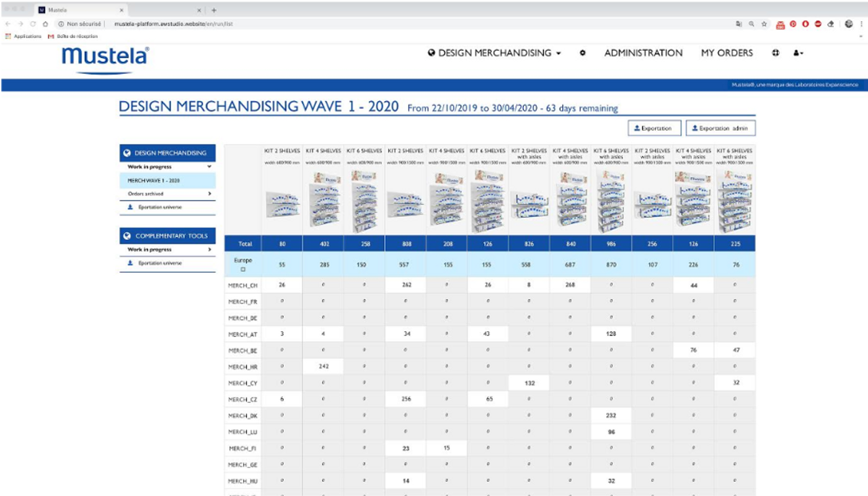The height and width of the screenshot is (496, 868).
Task: Bookmark this page with the star icon
Action: pyautogui.click(x=764, y=24)
